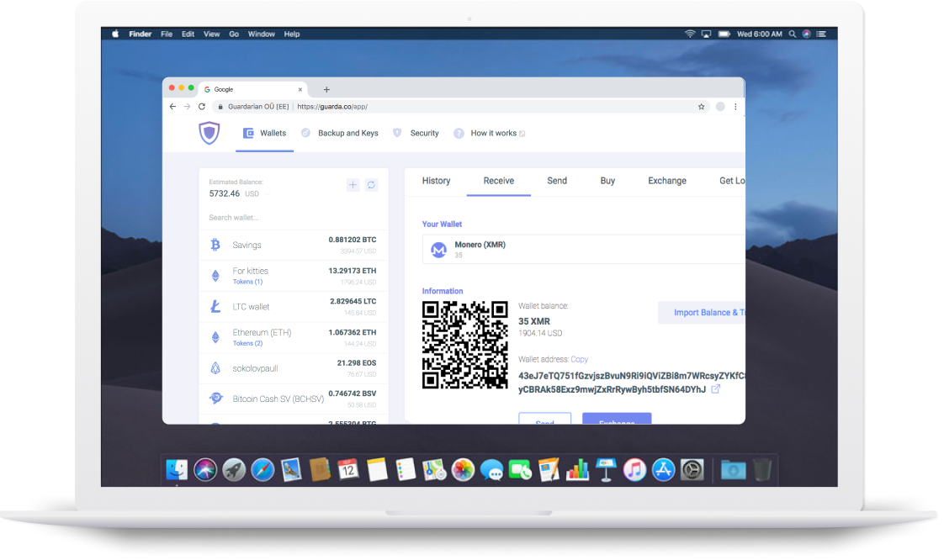Switch to the History tab

coord(436,181)
